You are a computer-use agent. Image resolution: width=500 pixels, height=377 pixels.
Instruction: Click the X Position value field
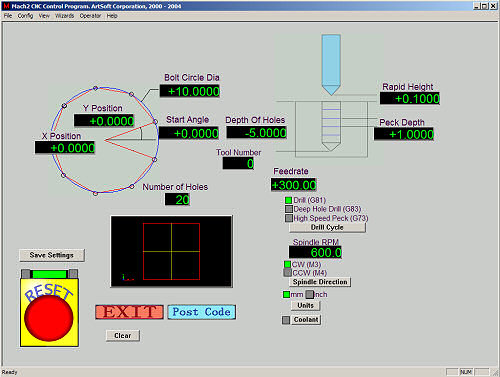[x=65, y=147]
